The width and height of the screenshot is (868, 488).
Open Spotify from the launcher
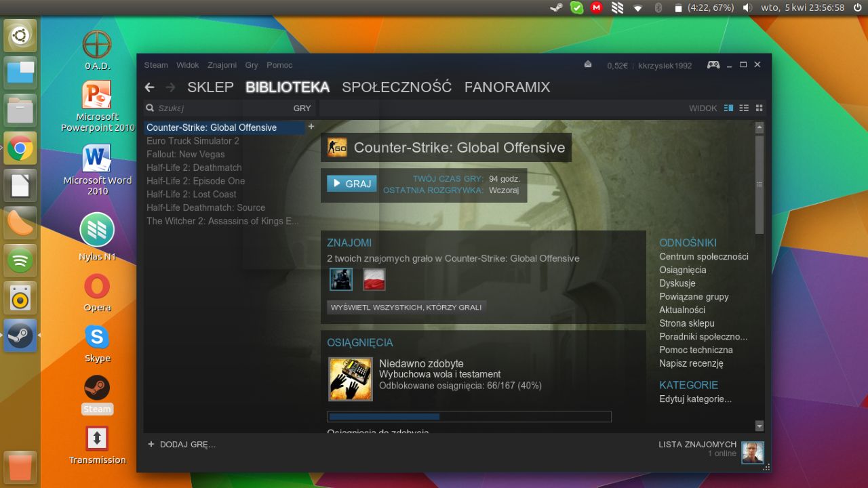(x=20, y=260)
